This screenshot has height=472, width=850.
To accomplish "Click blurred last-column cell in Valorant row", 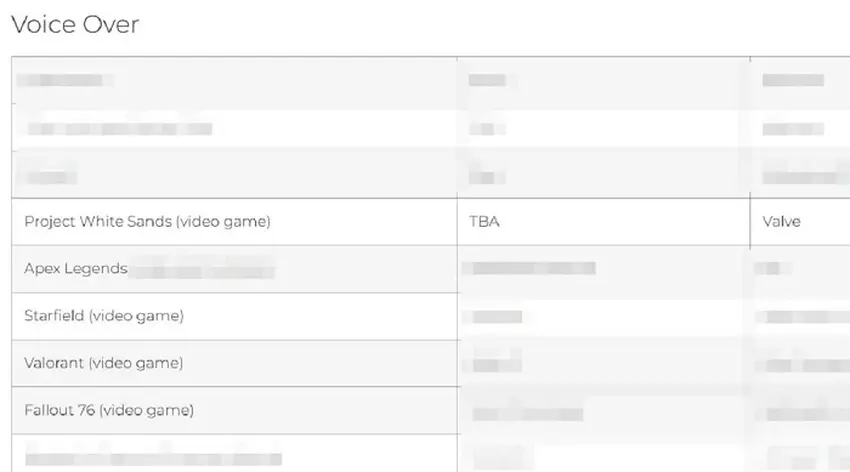I will tap(800, 364).
